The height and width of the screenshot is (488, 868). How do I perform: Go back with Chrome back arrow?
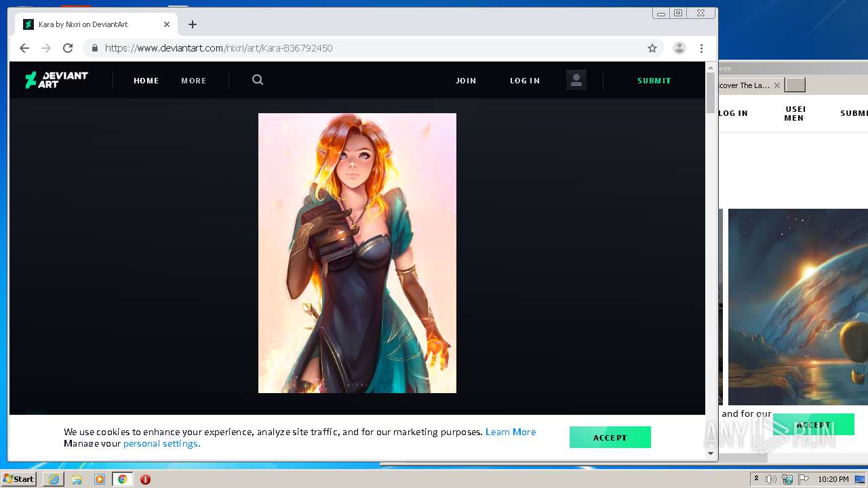click(24, 48)
